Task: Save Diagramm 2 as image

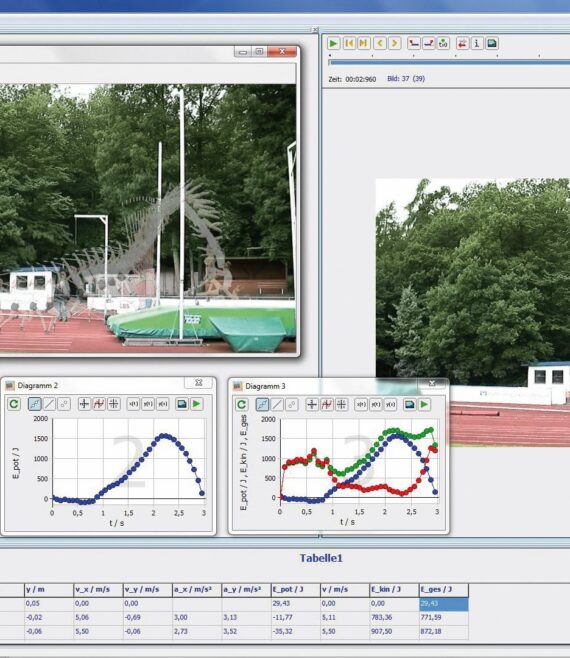Action: click(182, 404)
